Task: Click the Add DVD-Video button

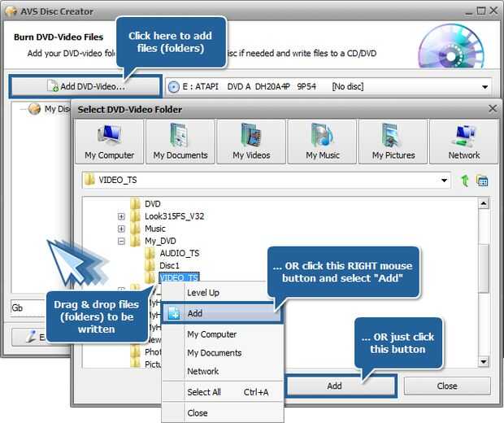Action: pos(85,86)
